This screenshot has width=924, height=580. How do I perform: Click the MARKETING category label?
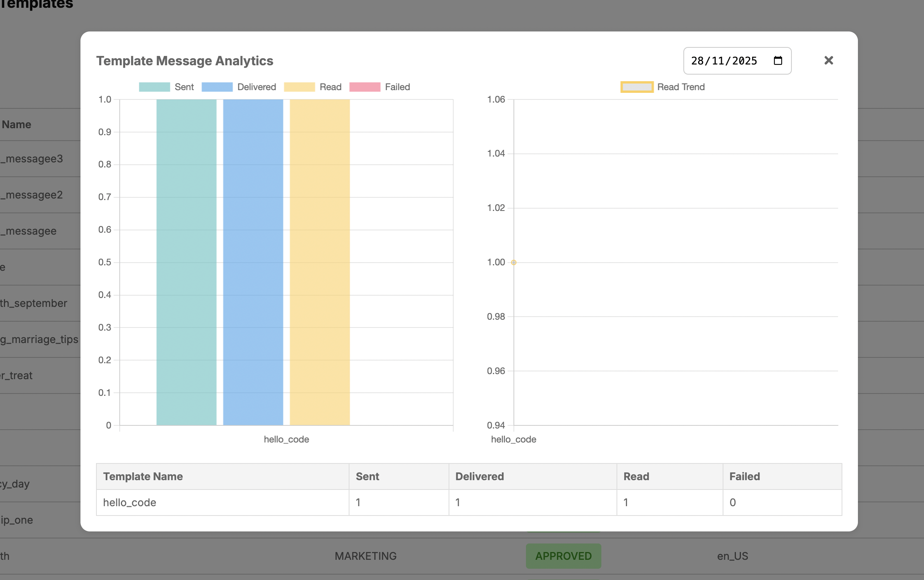coord(365,556)
